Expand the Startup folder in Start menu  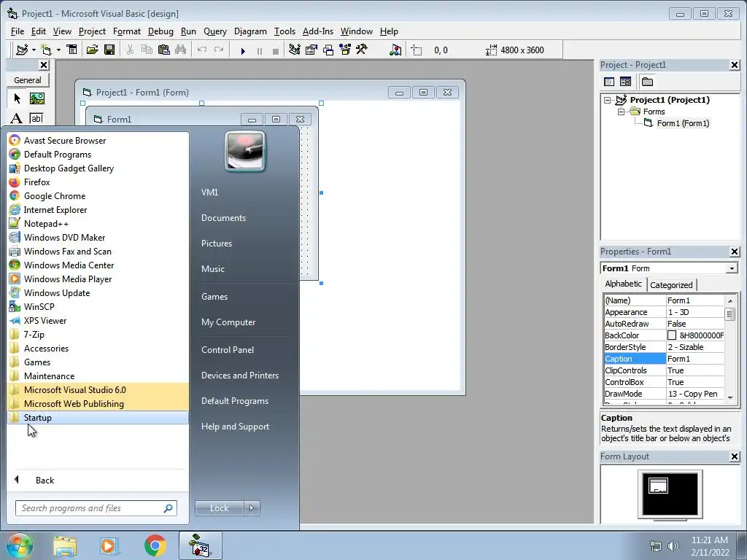click(x=98, y=418)
